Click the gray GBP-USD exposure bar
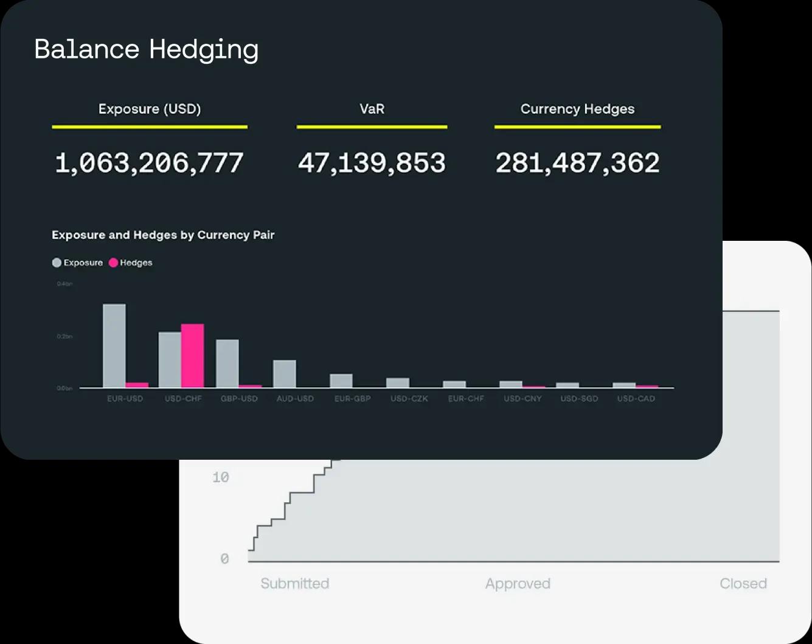The height and width of the screenshot is (644, 812). point(227,363)
